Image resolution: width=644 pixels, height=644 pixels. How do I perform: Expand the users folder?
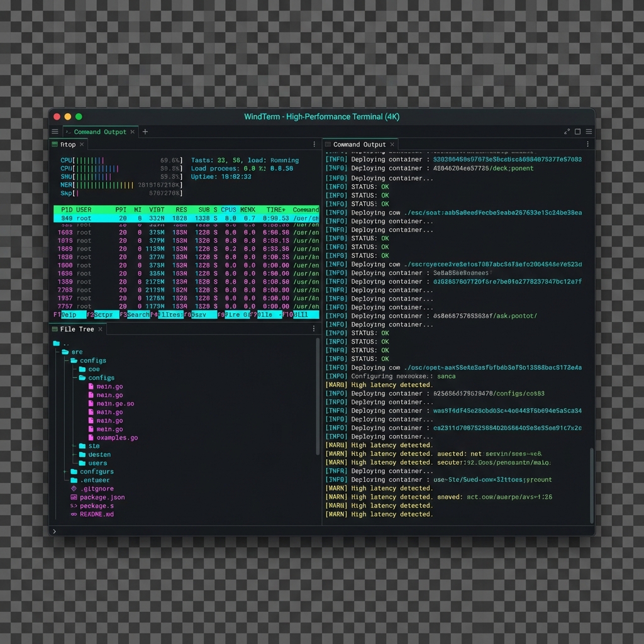click(82, 463)
